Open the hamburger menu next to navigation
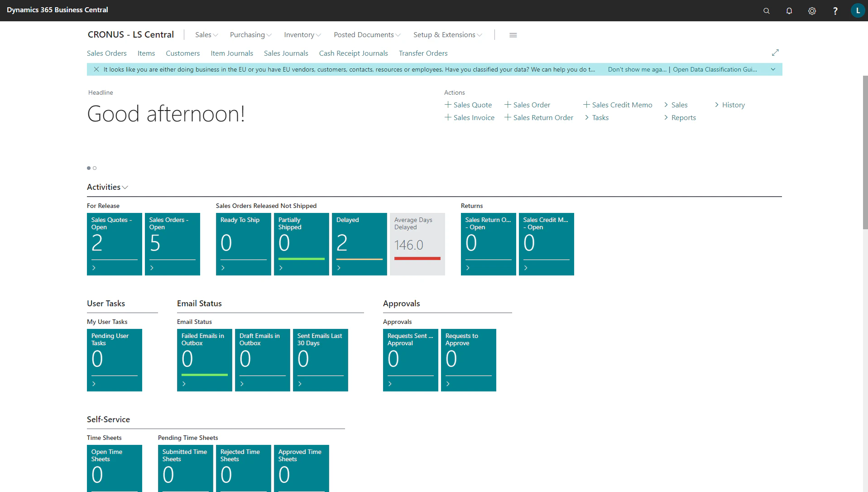Viewport: 868px width, 492px height. point(513,35)
